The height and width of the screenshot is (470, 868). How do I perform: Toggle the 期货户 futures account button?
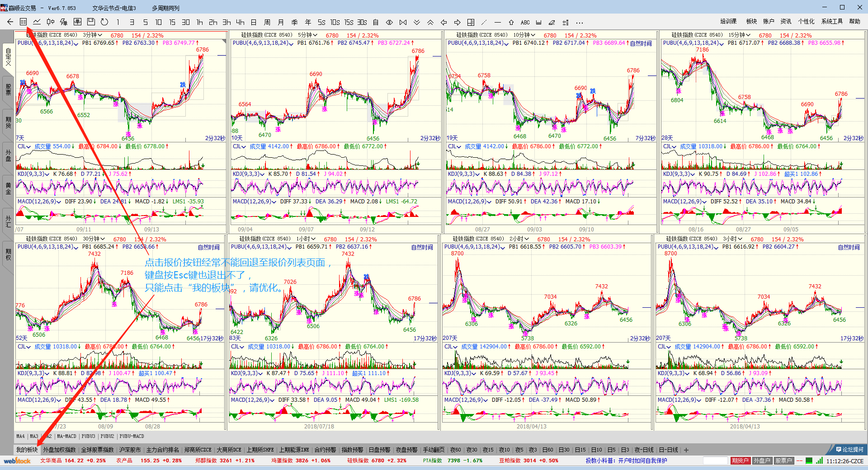click(x=740, y=461)
